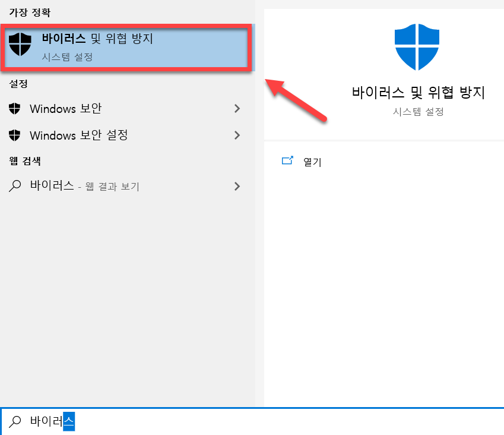Click the 바이러스 및 위협 방지 title in preview pane
504x435 pixels.
418,93
